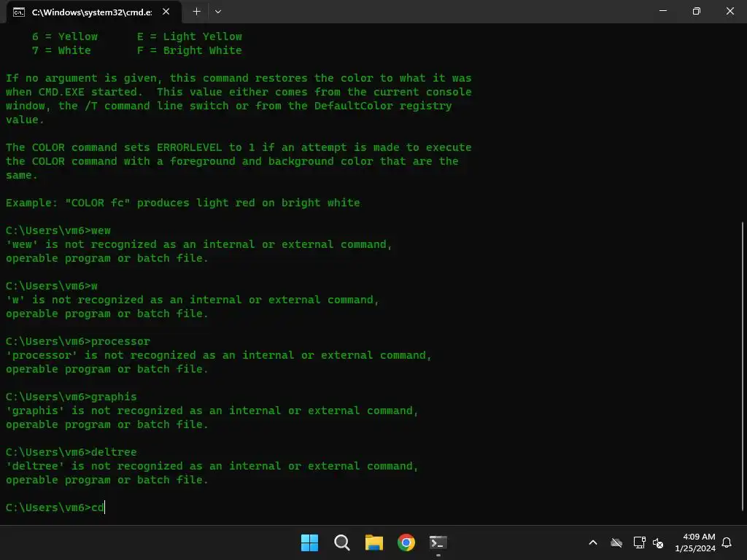
Task: Open Google Chrome from the taskbar
Action: [x=406, y=542]
